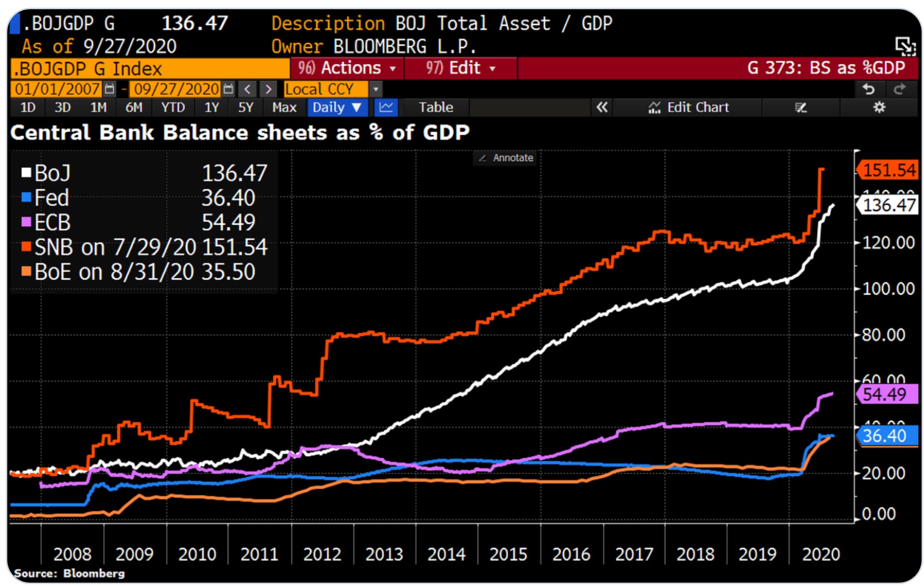Click the undo arrow icon
The width and height of the screenshot is (924, 587).
869,89
